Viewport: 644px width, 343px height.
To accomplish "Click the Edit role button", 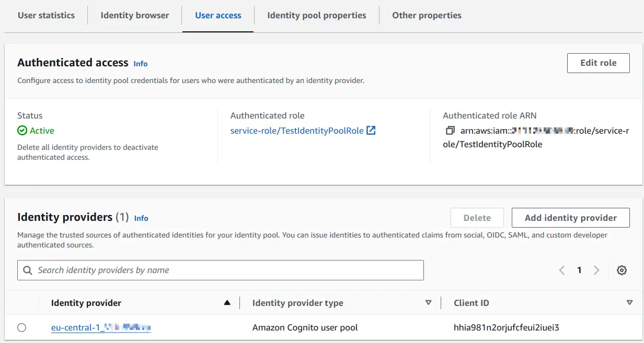I will click(x=598, y=63).
